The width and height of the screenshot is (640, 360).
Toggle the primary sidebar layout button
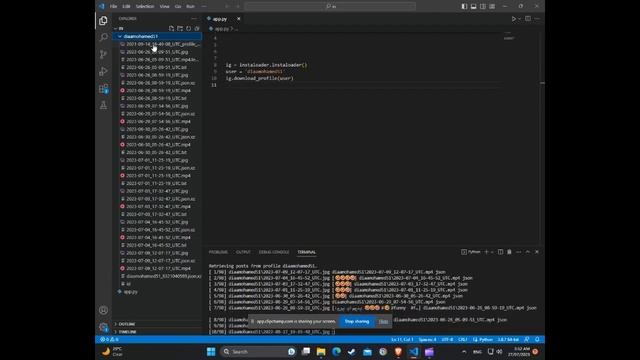pyautogui.click(x=464, y=6)
